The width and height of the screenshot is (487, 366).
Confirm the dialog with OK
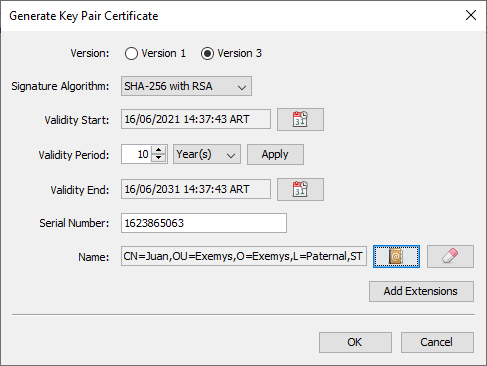[355, 342]
